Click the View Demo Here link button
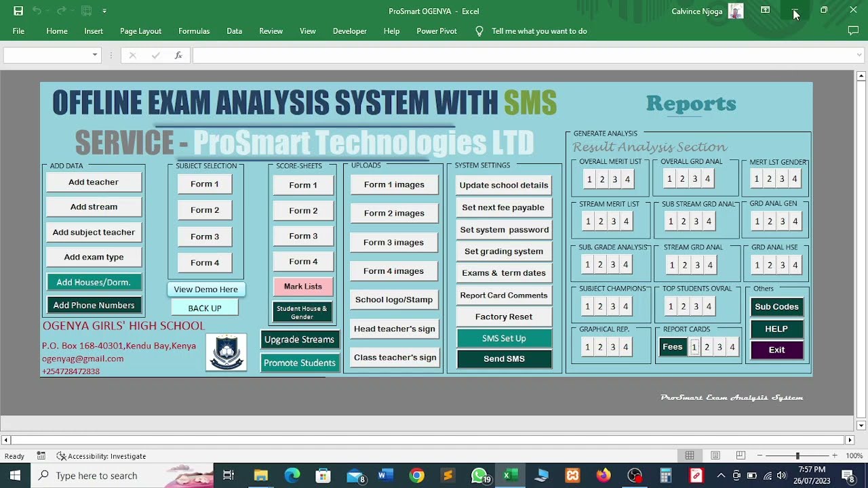The width and height of the screenshot is (868, 488). pyautogui.click(x=205, y=289)
